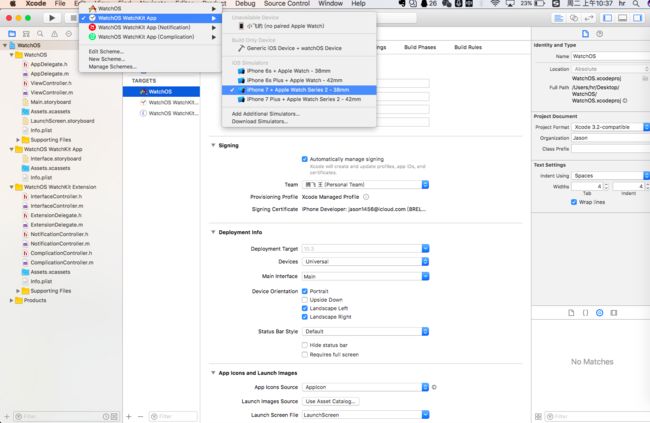650x423 pixels.
Task: Open the project navigator folder icon
Action: [12, 34]
